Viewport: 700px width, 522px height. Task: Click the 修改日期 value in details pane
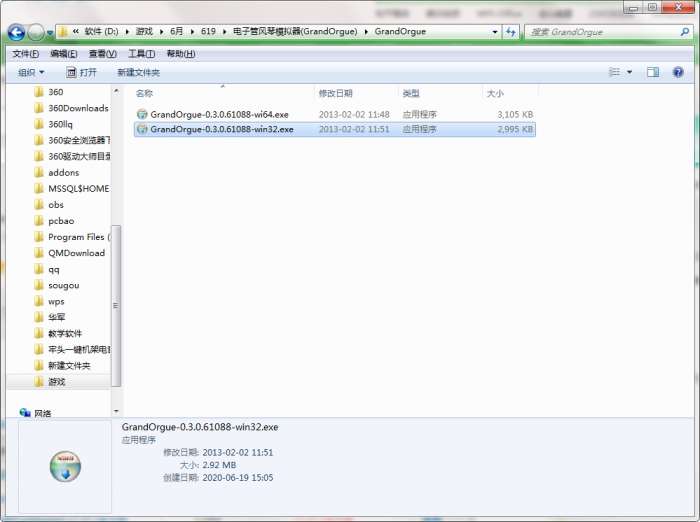(238, 452)
